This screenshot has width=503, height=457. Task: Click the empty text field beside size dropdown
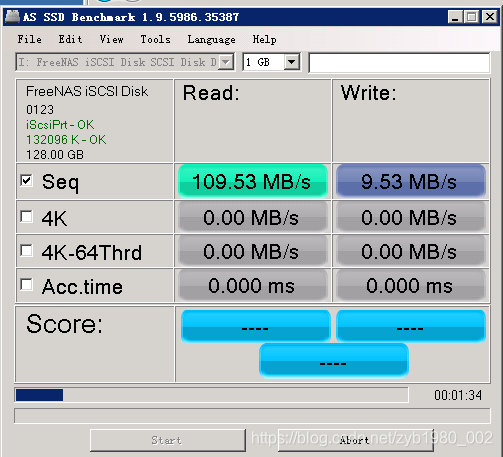click(x=399, y=62)
